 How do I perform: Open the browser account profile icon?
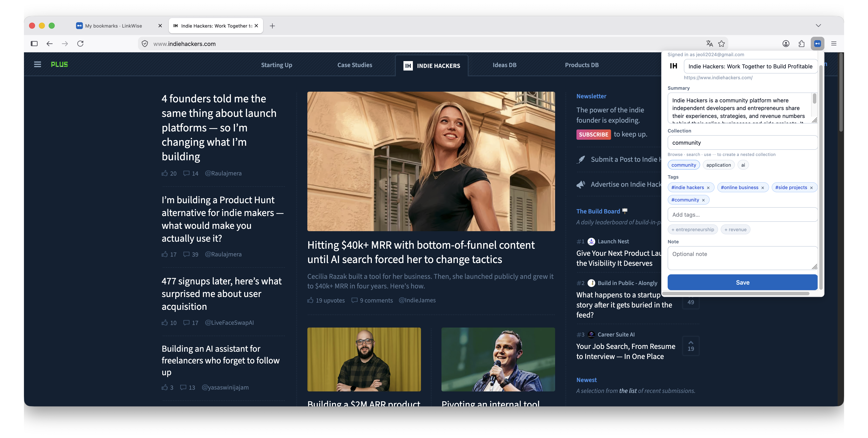(x=786, y=44)
